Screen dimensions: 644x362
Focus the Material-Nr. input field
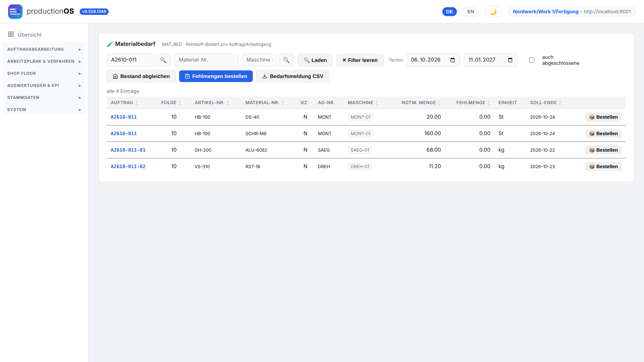click(206, 60)
